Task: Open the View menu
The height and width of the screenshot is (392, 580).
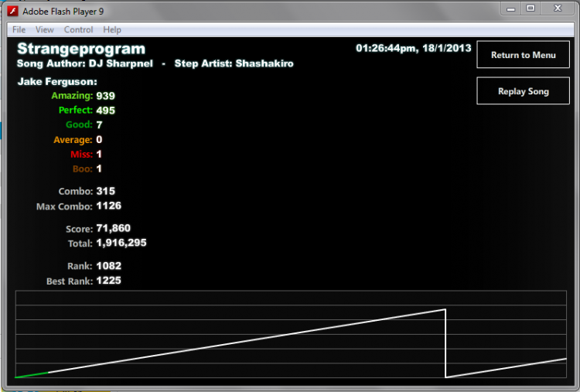Action: coord(45,29)
